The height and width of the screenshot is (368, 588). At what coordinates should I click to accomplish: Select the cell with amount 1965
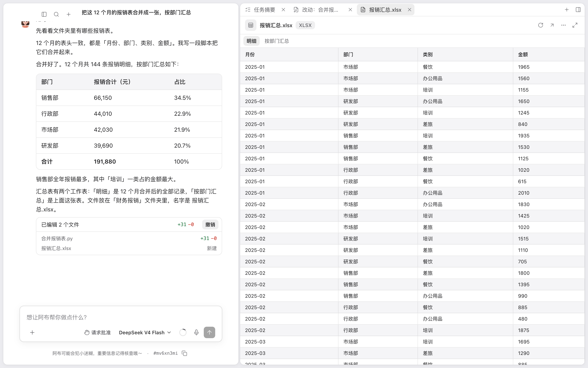(549, 67)
